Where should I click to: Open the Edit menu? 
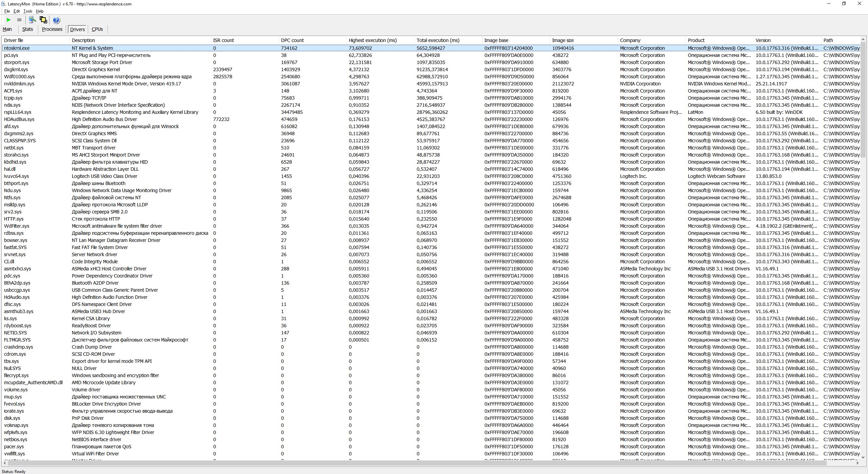coord(17,11)
